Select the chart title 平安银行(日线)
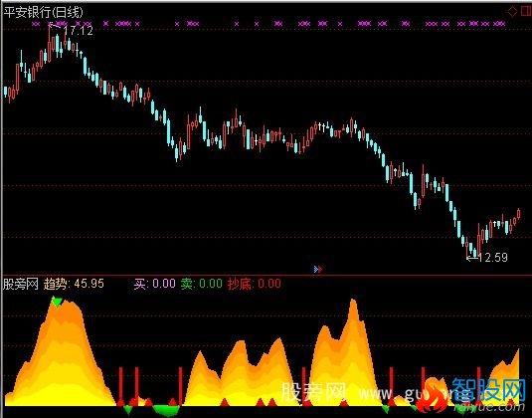Image resolution: width=532 pixels, height=418 pixels. click(43, 13)
